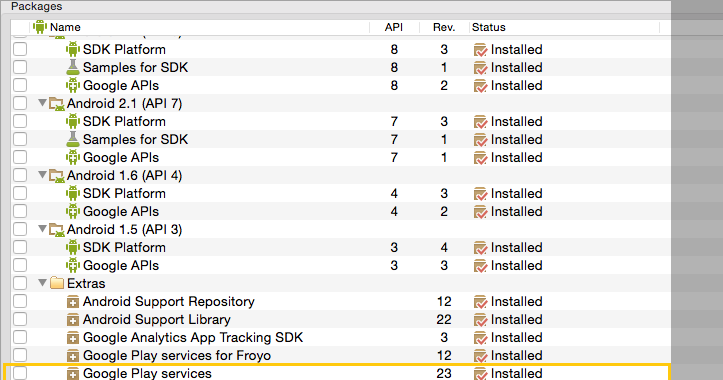Screen dimensions: 723x380
Task: Select the Google Analytics App Tracking SDK name
Action: coord(193,338)
